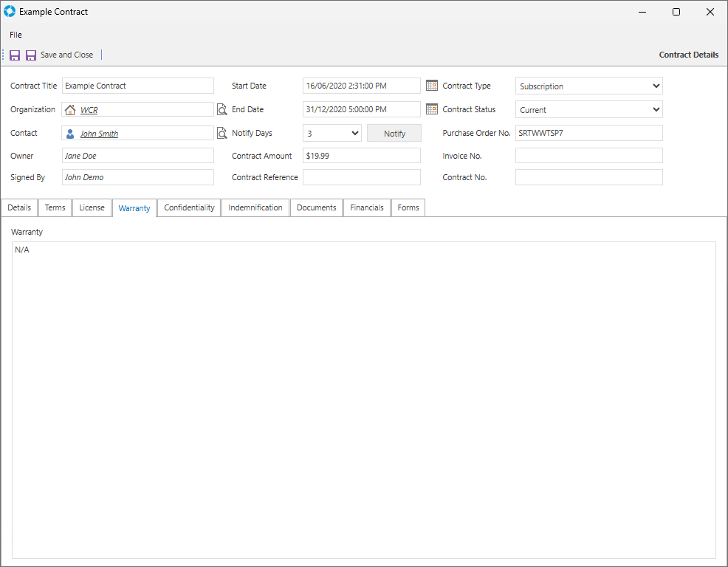The image size is (728, 567).
Task: Click into the Invoice No. field
Action: (x=588, y=156)
